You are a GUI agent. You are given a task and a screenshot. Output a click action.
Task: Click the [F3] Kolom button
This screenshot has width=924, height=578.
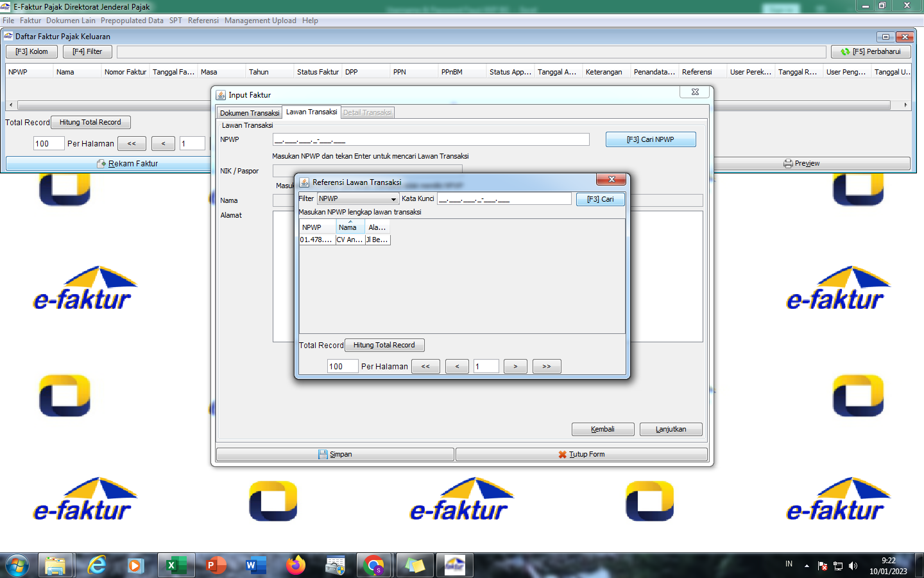[31, 51]
